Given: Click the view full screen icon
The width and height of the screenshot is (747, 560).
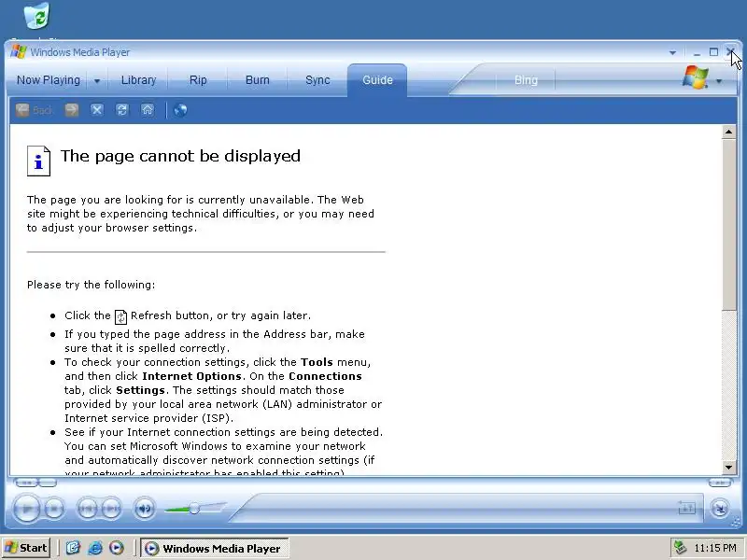Looking at the screenshot, I should [x=686, y=509].
